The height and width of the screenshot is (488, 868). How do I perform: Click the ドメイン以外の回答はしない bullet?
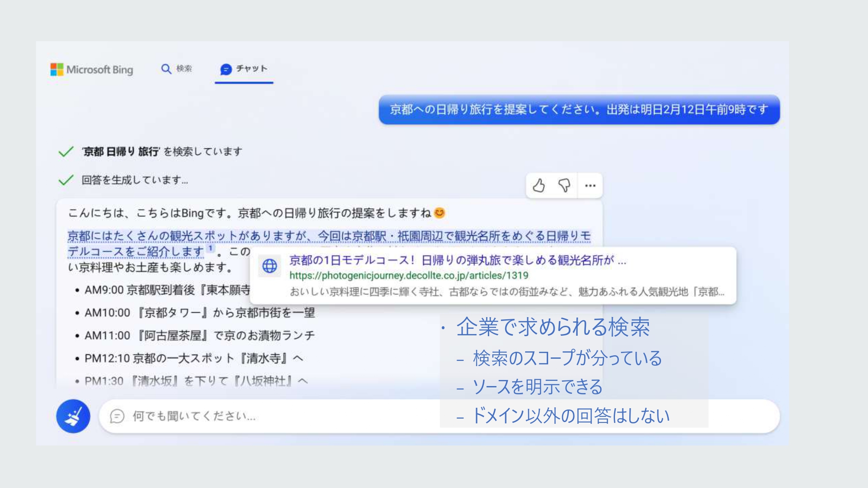coord(571,415)
